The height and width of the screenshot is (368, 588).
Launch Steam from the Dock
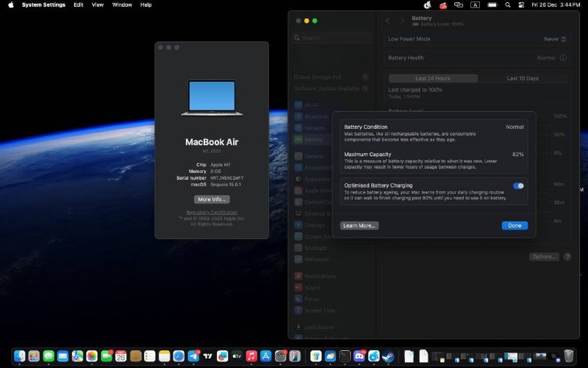tap(388, 355)
